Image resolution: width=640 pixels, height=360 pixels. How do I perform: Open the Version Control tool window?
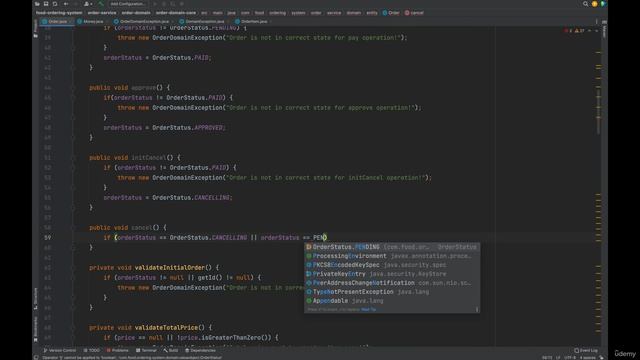(x=60, y=350)
